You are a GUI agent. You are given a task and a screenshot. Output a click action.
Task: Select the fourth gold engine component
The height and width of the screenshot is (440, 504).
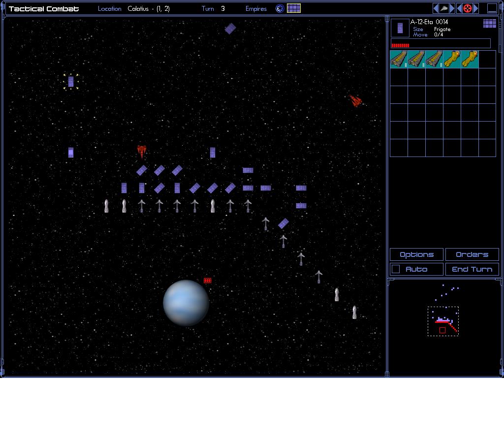[452, 59]
